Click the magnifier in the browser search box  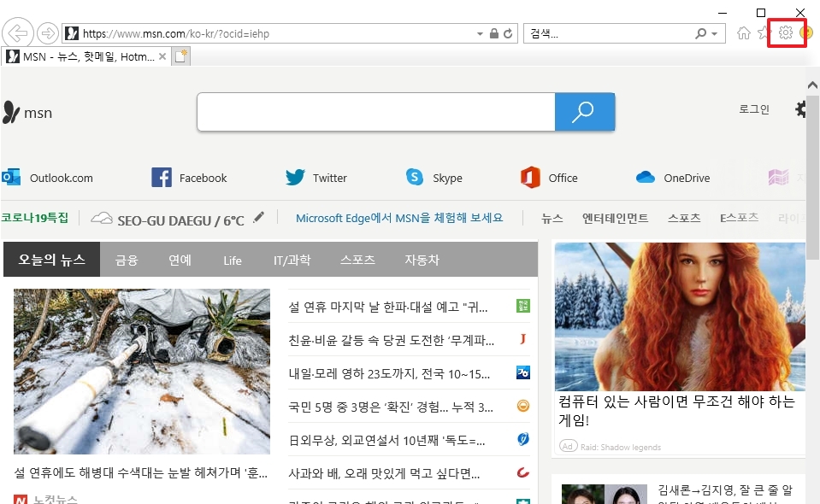[701, 33]
